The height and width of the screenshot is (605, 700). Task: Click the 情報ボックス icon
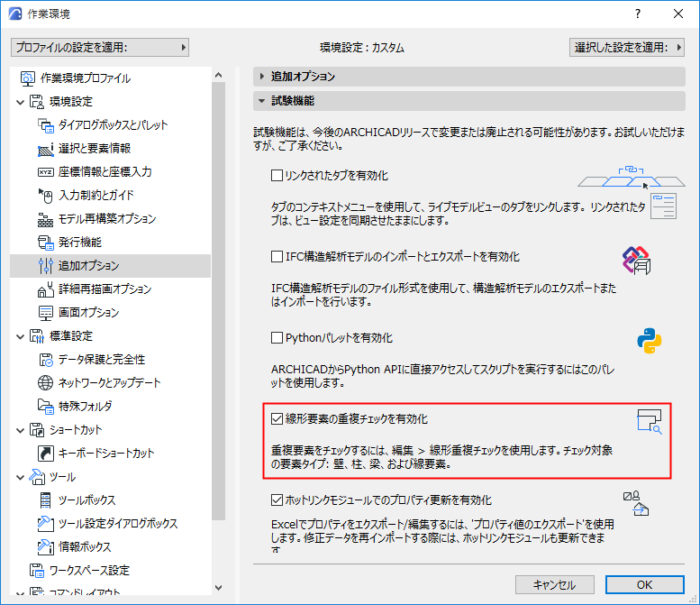[46, 547]
